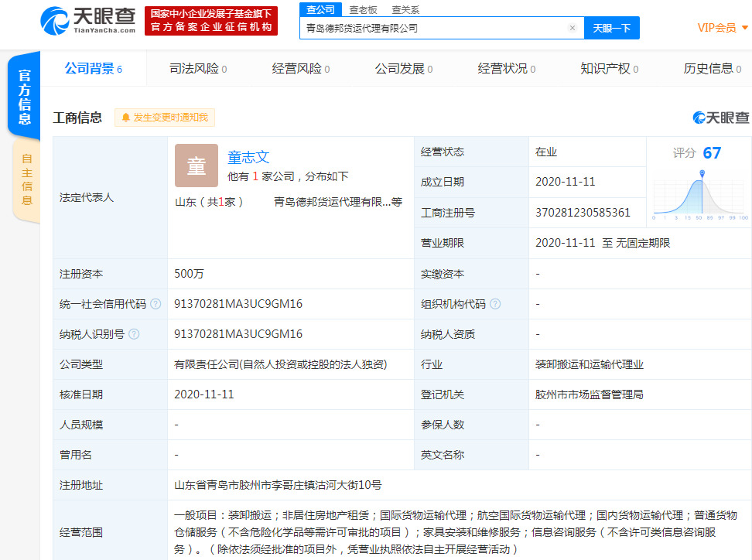Viewport: 752px width, 560px height.
Task: Click the 胶州市市场监督管理局 registration authority text
Action: [589, 394]
